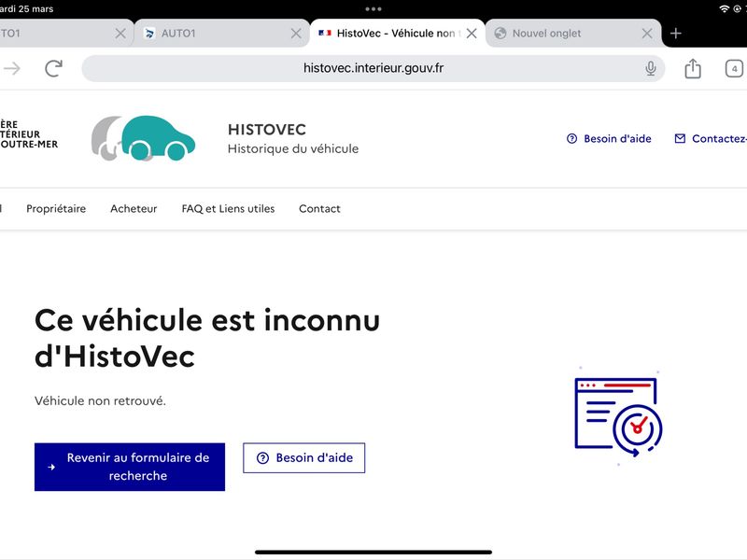Switch to the Nouvel onglet tab
The height and width of the screenshot is (560, 747).
(x=573, y=34)
